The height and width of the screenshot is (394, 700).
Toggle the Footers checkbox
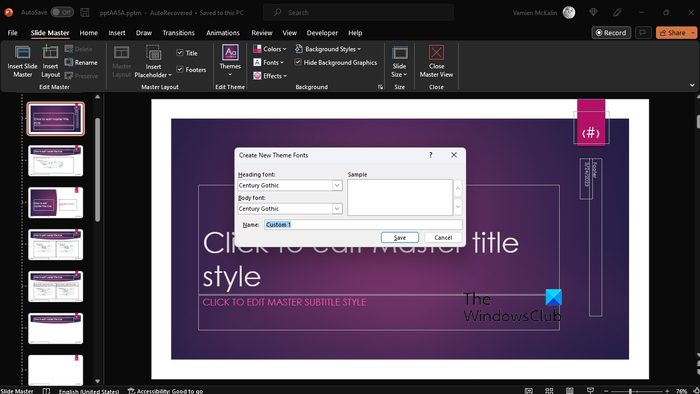180,69
